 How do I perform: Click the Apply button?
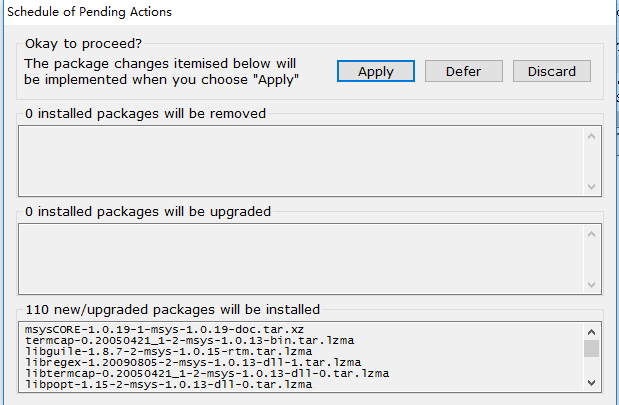tap(375, 71)
